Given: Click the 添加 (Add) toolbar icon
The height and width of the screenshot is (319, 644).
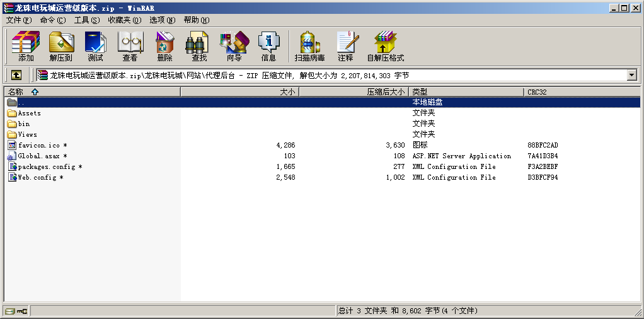Looking at the screenshot, I should tap(26, 46).
